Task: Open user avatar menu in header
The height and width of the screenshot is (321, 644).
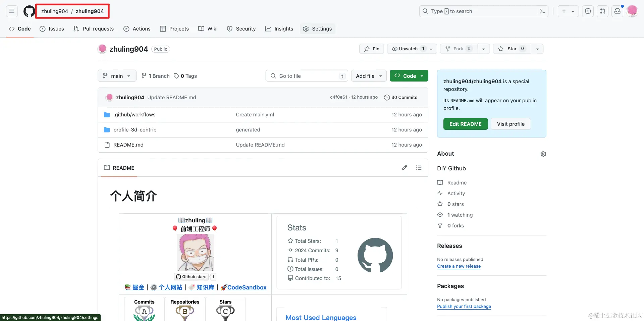Action: tap(632, 11)
